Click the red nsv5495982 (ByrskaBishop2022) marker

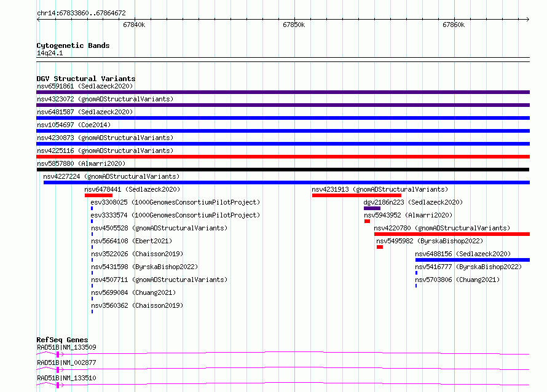380,247
